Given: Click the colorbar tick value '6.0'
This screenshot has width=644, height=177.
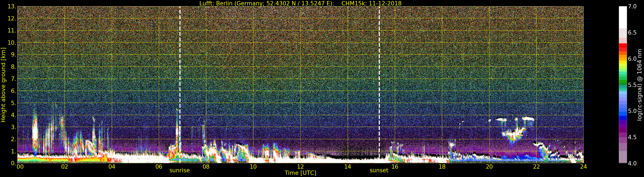Looking at the screenshot, I should click(x=632, y=59).
